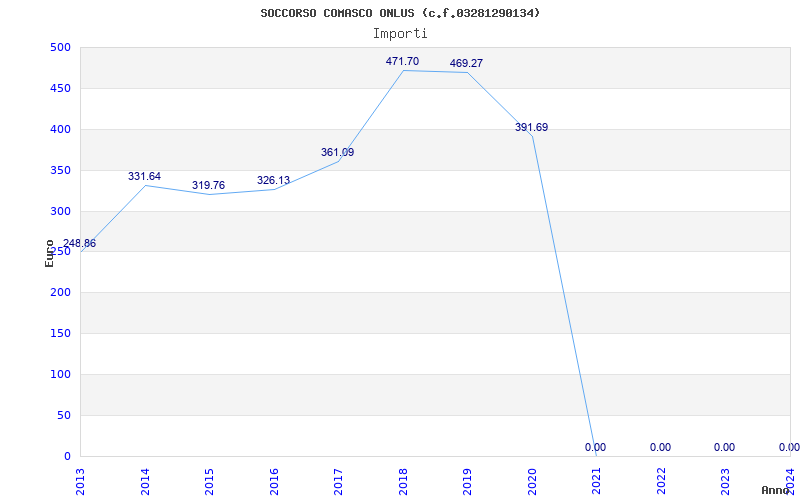Click the 2023 x-axis tick label

pos(726,481)
